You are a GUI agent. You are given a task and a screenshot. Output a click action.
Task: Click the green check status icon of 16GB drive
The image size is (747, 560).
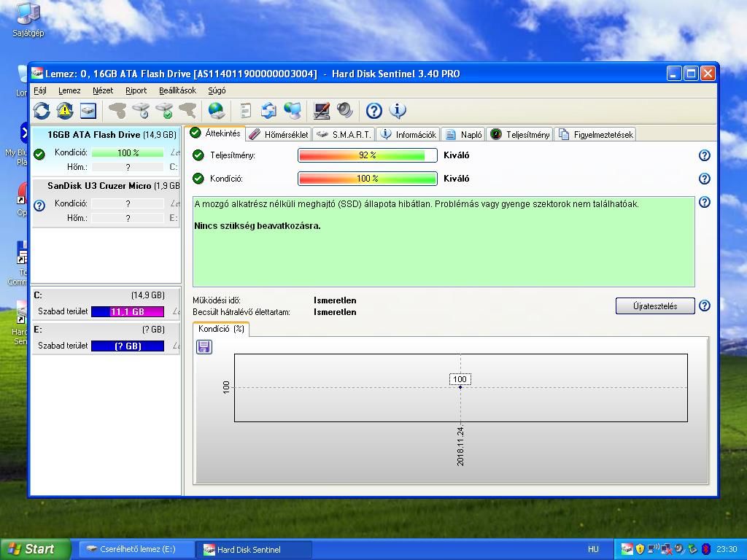point(39,155)
